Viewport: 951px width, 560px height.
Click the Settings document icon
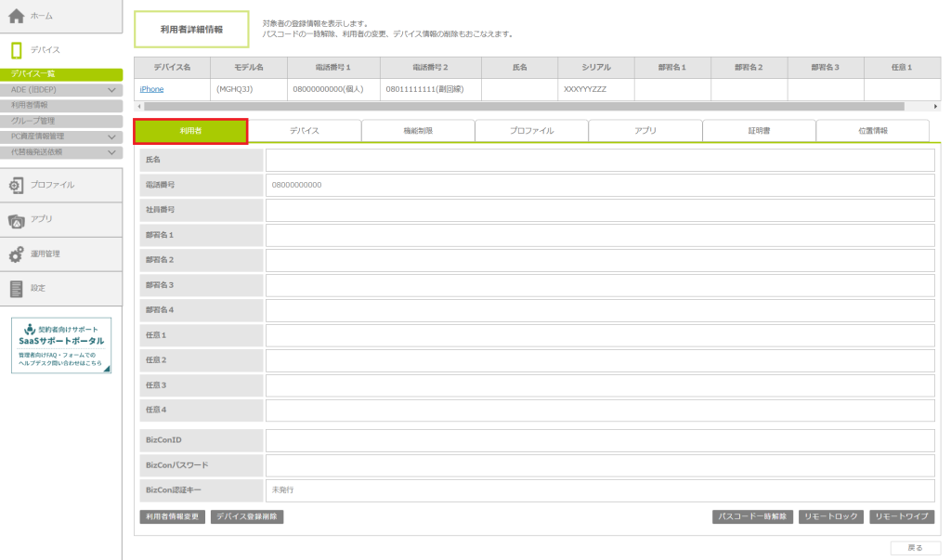point(16,289)
